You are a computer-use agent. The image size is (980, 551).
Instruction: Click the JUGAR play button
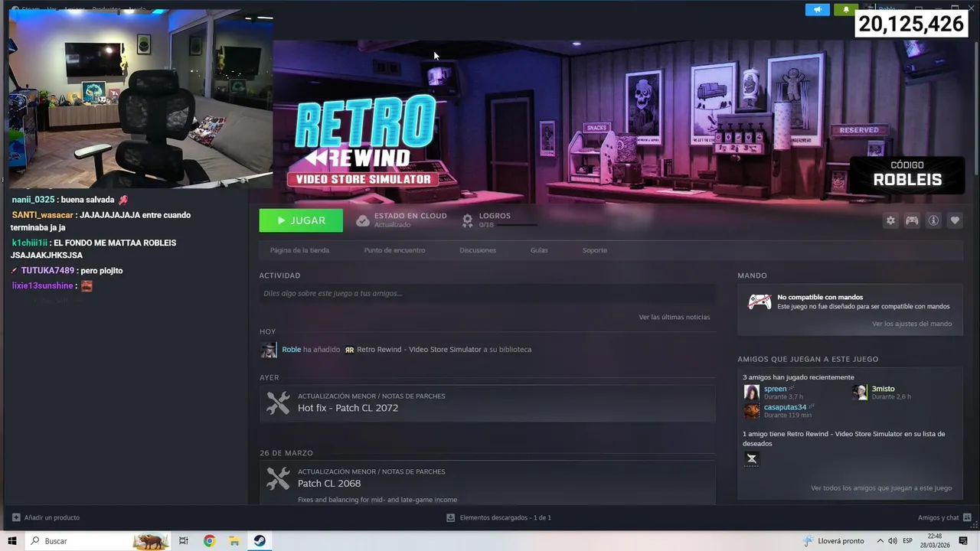tap(301, 220)
